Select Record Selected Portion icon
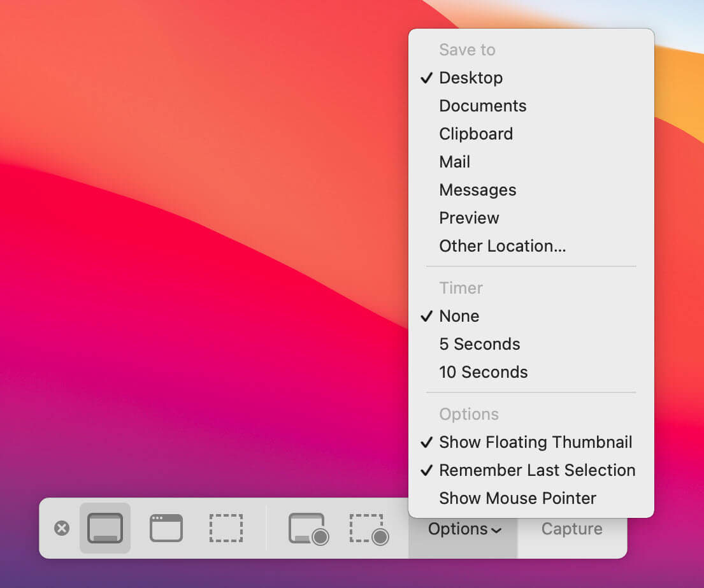Screen dimensions: 704x588 coord(369,529)
